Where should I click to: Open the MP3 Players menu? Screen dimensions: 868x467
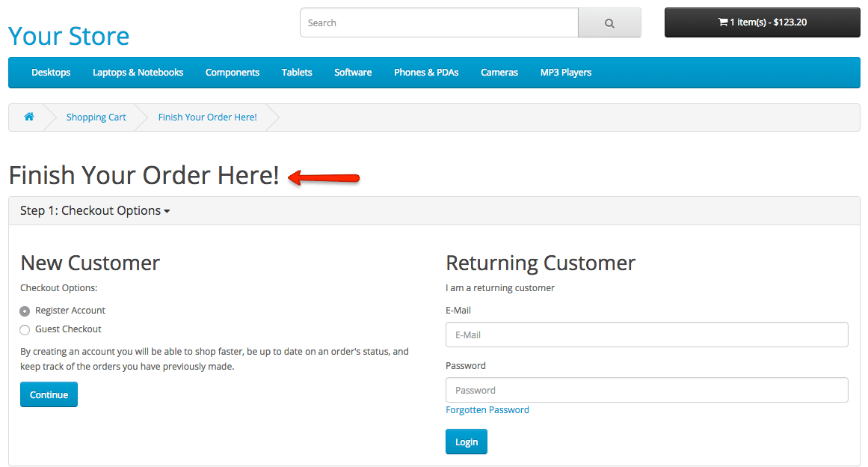(x=566, y=73)
